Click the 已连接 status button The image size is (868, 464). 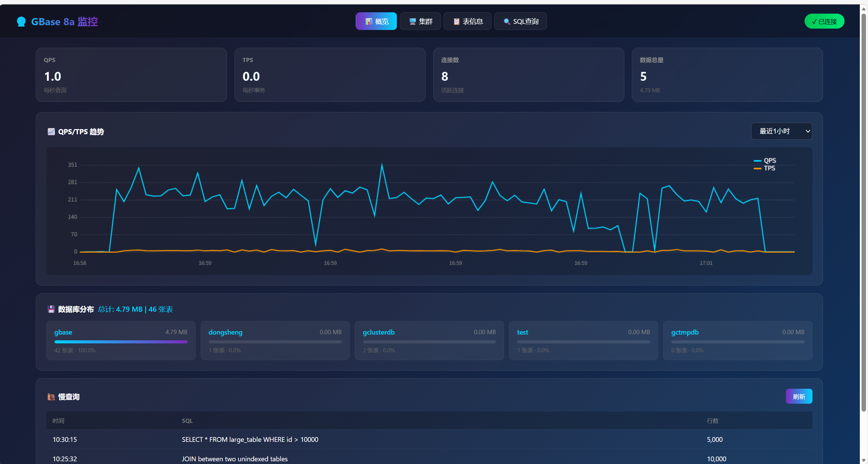(824, 21)
